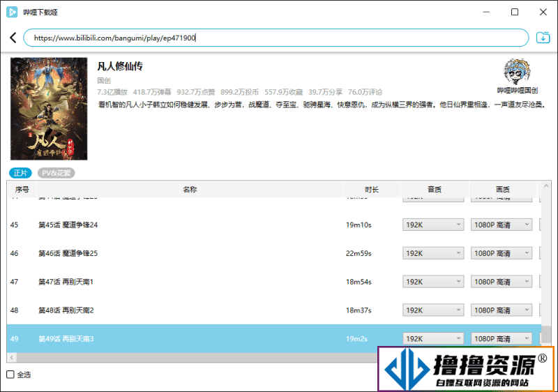Click the 凡人修仙传 cover thumbnail

pyautogui.click(x=49, y=109)
